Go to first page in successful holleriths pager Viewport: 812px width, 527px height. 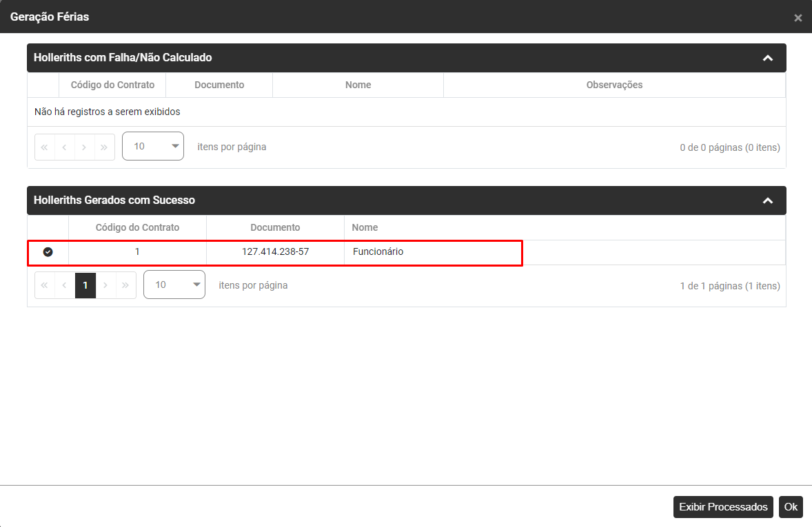[x=45, y=285]
